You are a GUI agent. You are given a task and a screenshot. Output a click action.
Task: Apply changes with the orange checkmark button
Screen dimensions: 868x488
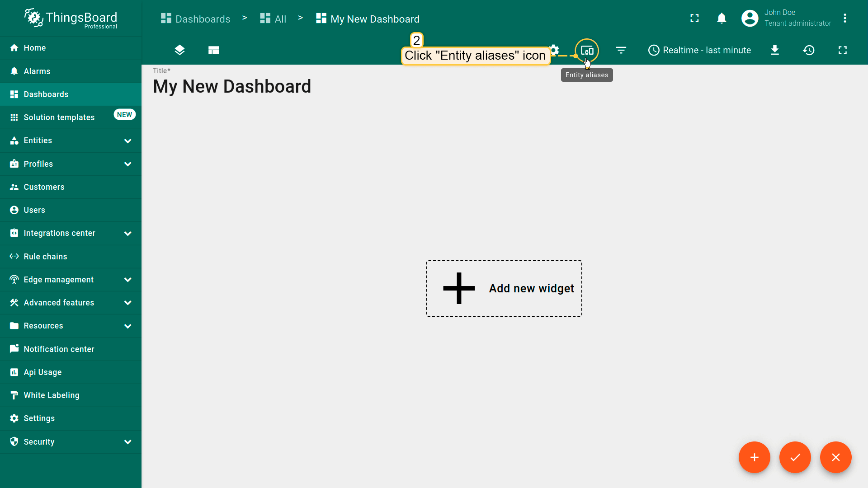[x=795, y=457]
